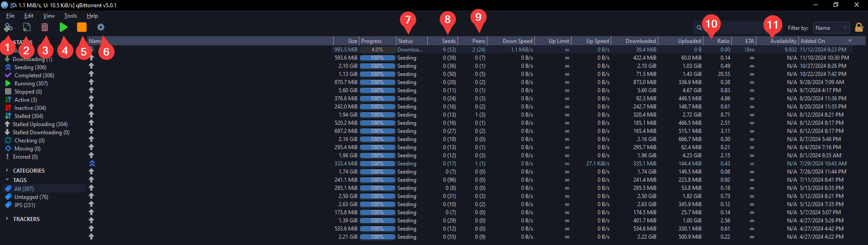Click the 4.0% progress bar of downloading torrent
The height and width of the screenshot is (245, 868).
(x=377, y=50)
